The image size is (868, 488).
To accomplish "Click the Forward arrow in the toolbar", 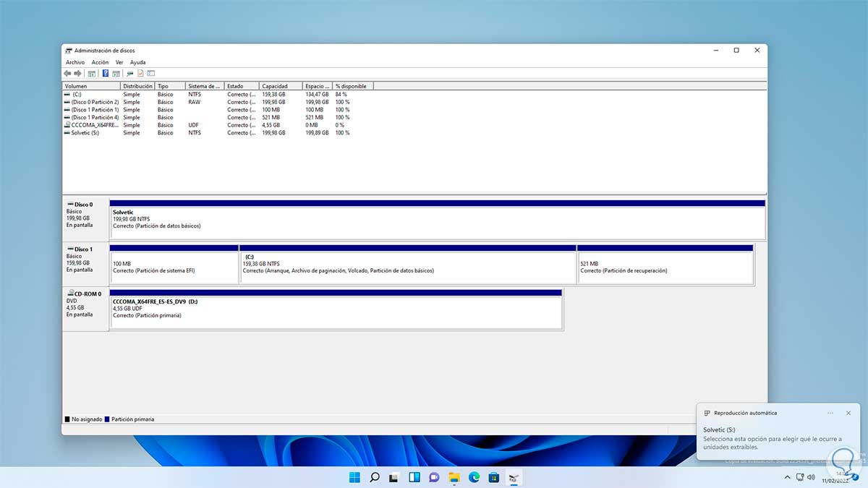I will point(78,73).
